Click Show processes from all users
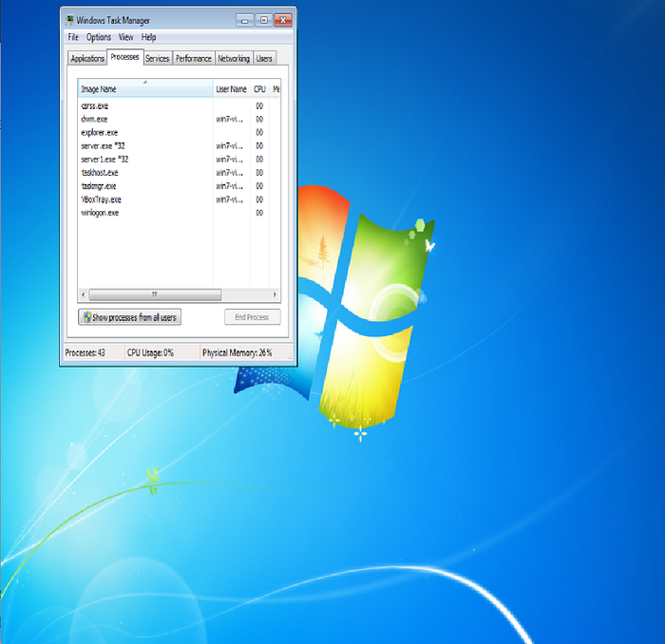 click(x=129, y=317)
